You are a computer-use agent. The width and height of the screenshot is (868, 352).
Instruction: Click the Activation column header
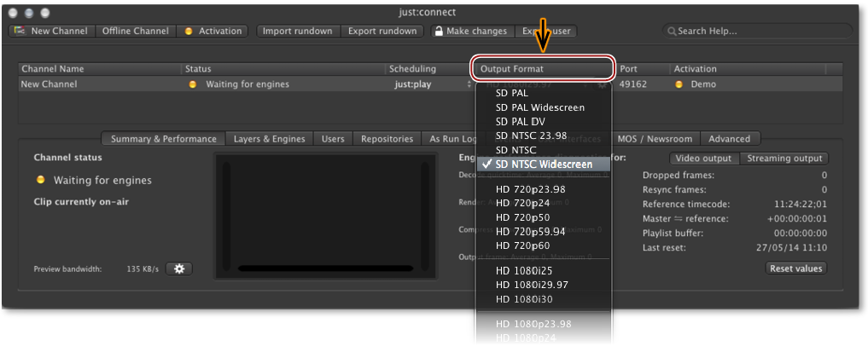[x=748, y=69]
